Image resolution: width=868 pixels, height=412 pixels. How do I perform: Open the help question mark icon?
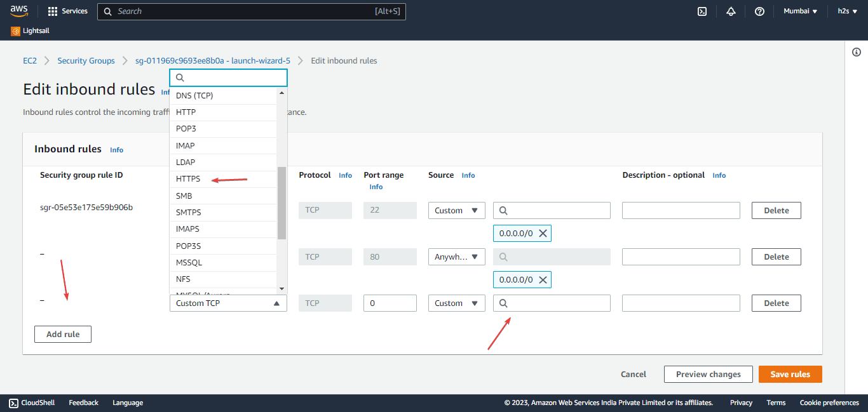coord(759,11)
